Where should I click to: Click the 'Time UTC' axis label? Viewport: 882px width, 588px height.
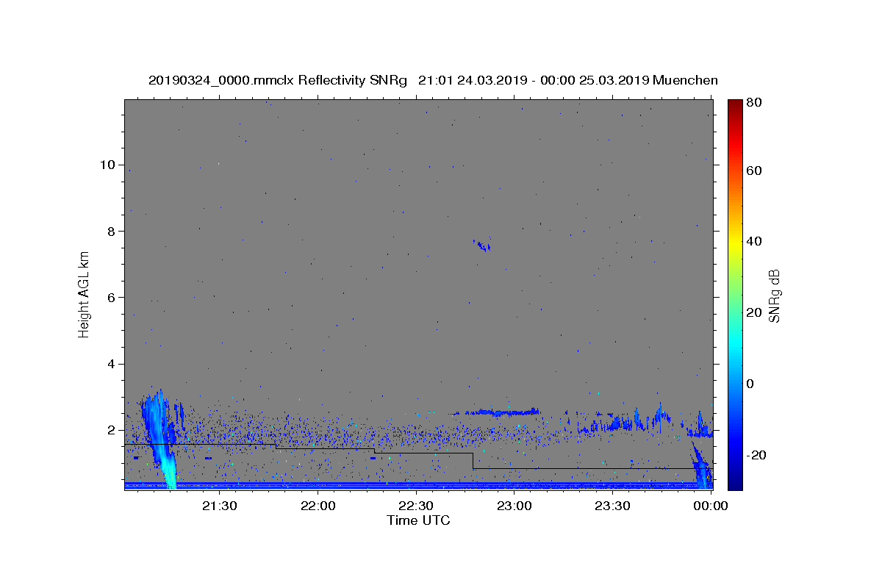pos(418,520)
